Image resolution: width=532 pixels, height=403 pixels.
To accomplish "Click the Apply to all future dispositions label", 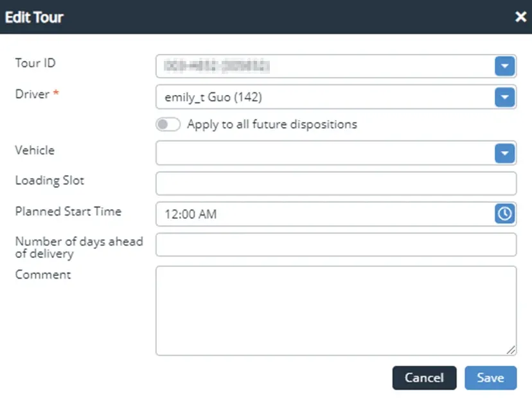I will [272, 124].
